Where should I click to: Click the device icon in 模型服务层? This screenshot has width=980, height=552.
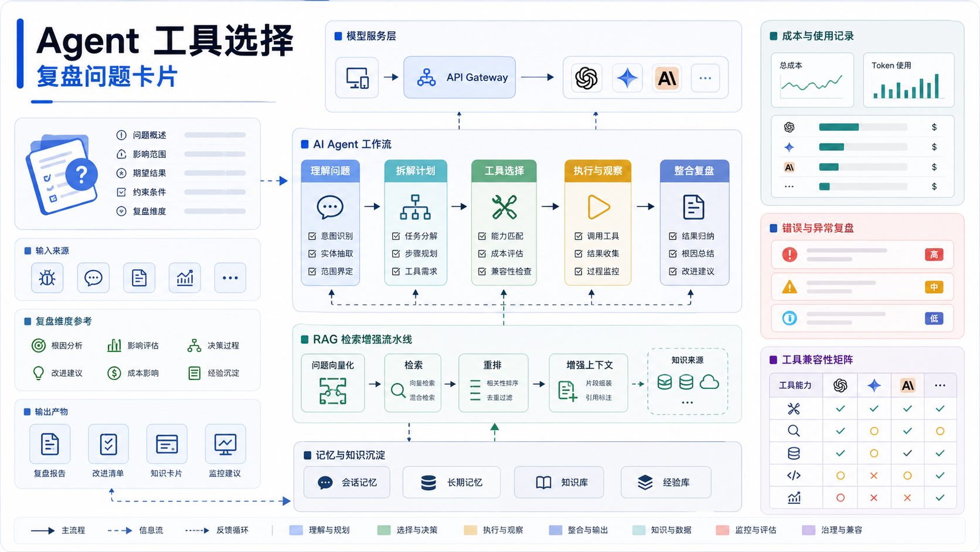(357, 77)
